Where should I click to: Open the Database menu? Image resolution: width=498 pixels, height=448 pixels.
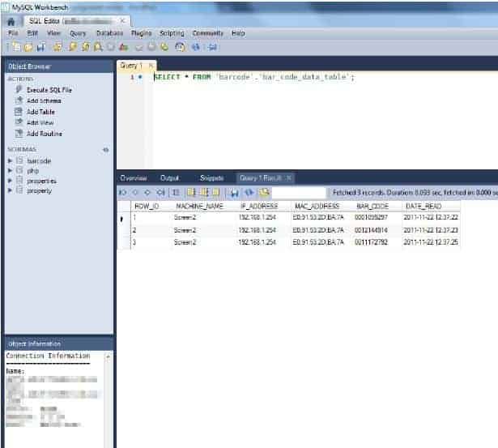pyautogui.click(x=109, y=33)
